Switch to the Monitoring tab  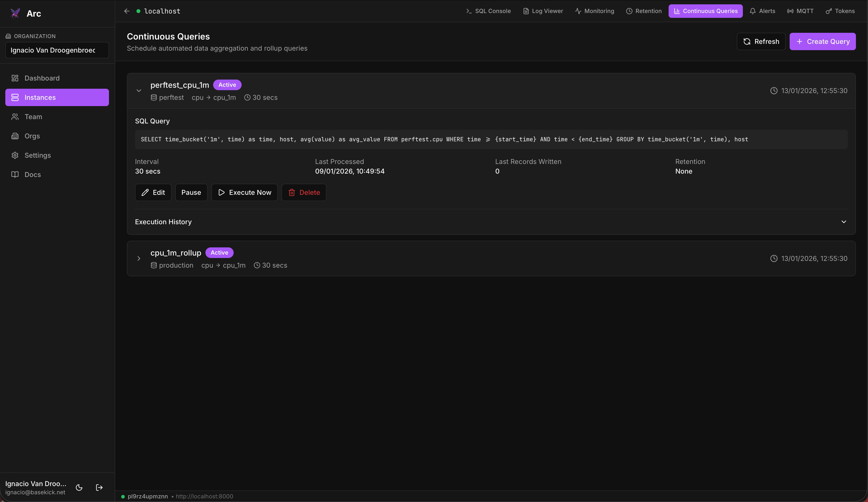pyautogui.click(x=595, y=11)
